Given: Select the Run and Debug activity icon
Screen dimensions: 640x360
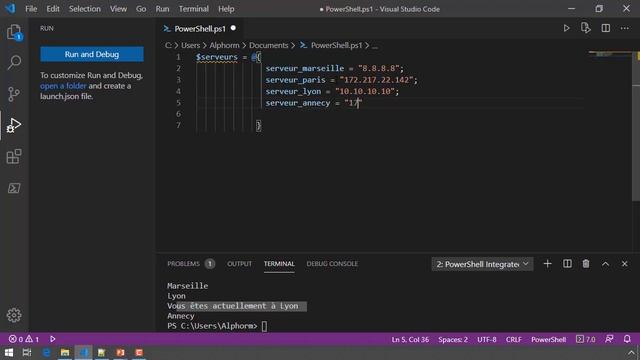Looking at the screenshot, I should click(14, 125).
